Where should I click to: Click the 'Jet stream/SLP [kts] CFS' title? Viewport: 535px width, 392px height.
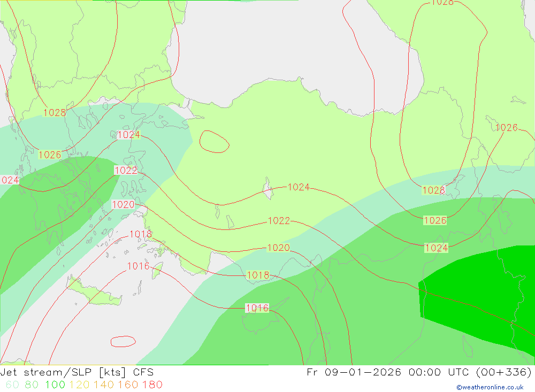[x=77, y=372]
